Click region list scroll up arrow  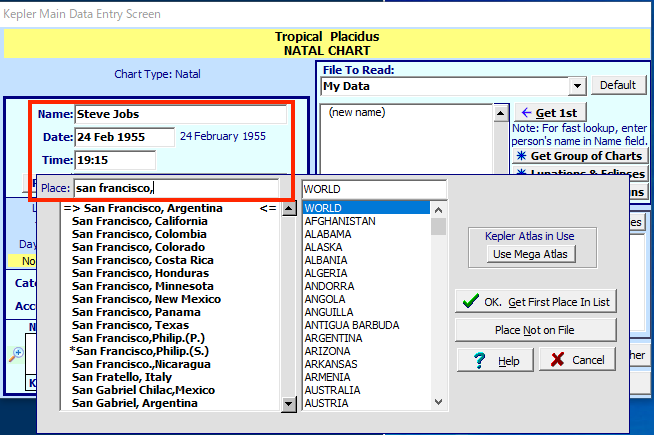pos(438,210)
